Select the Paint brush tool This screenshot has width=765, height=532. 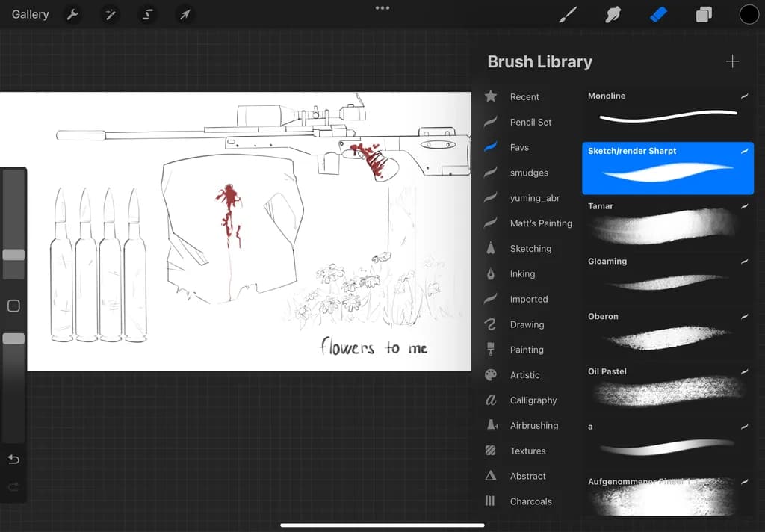568,15
